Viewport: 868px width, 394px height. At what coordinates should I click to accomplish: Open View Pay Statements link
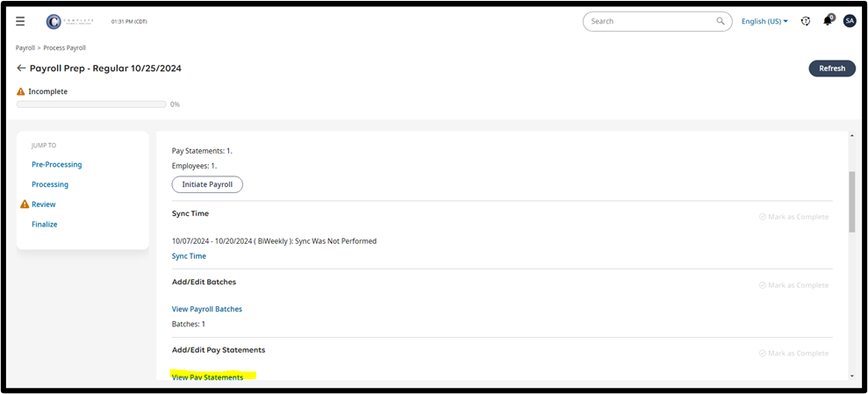[x=208, y=376]
